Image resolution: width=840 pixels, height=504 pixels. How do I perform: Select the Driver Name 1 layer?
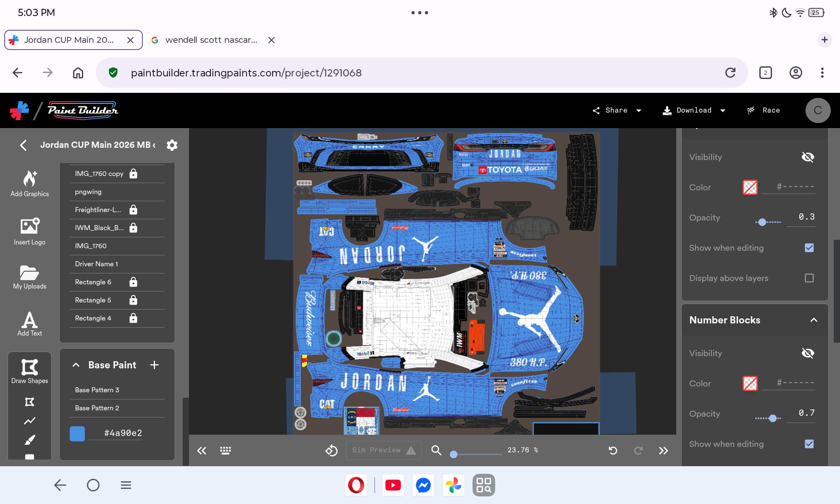pyautogui.click(x=117, y=264)
